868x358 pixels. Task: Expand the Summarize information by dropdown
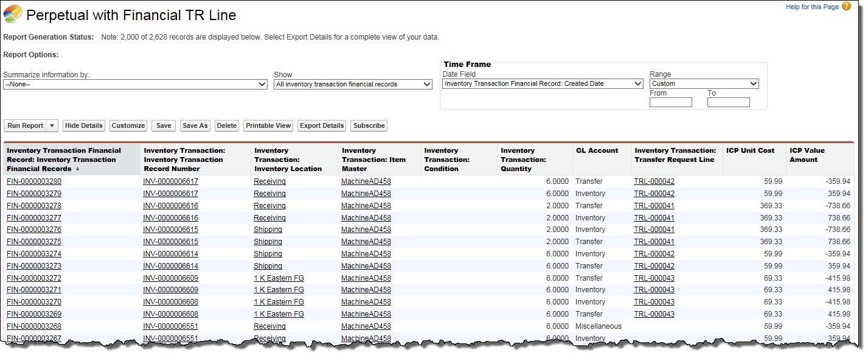click(x=135, y=85)
